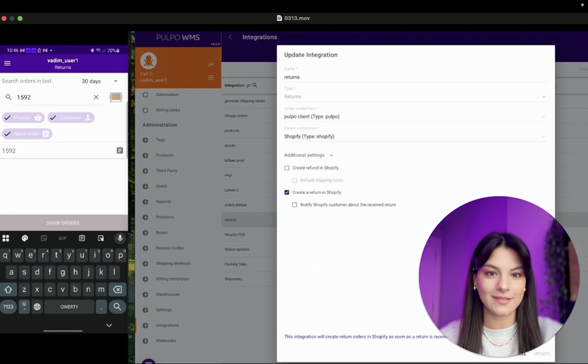Click the back arrow beside Integrations title

[231, 37]
